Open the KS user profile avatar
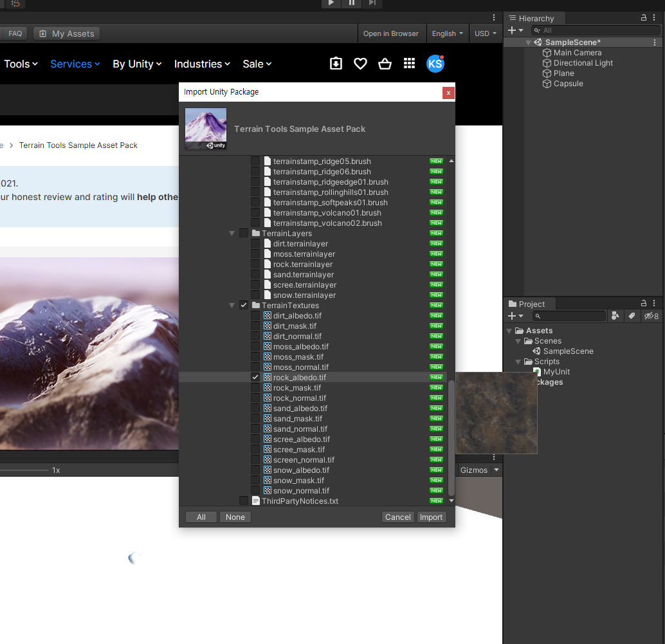This screenshot has width=665, height=644. [435, 64]
